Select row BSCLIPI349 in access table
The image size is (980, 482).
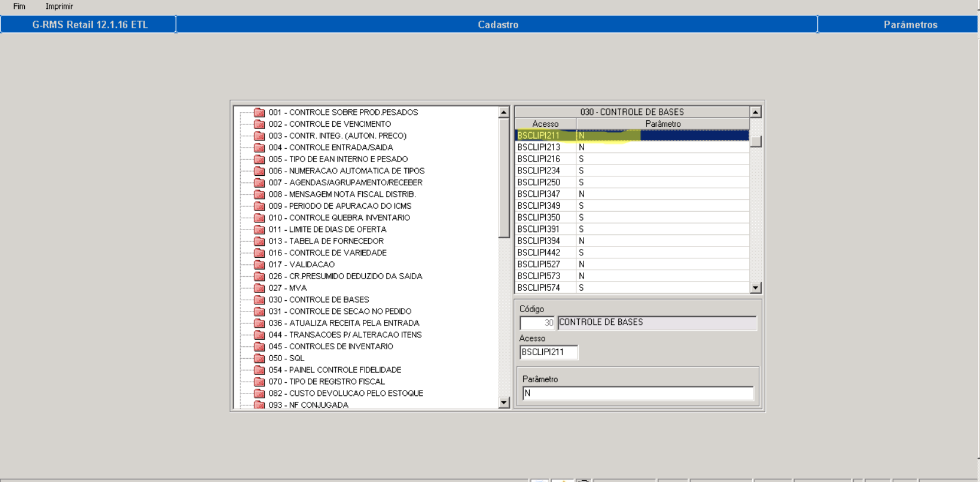tap(632, 206)
